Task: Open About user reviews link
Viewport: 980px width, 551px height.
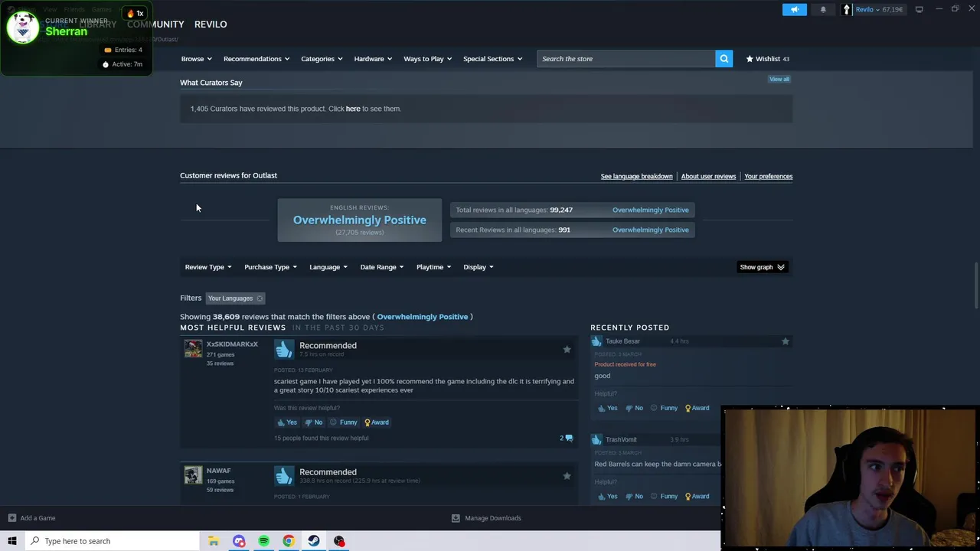Action: coord(708,176)
